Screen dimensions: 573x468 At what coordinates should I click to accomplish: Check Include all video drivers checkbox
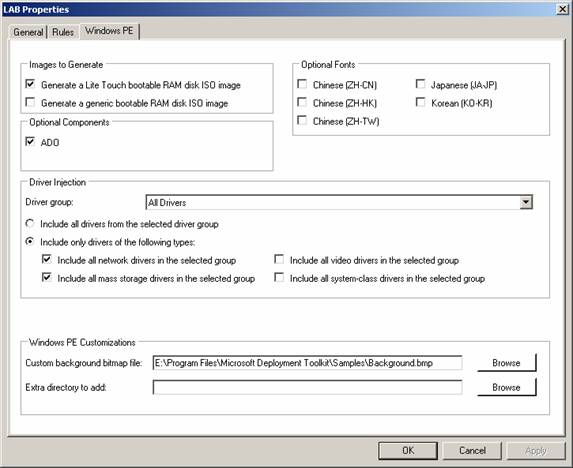coord(279,259)
